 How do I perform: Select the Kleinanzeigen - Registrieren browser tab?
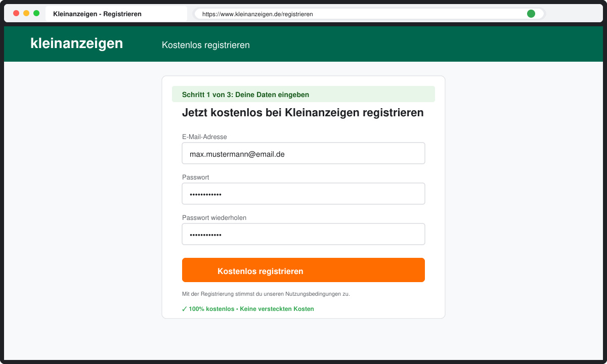(116, 14)
